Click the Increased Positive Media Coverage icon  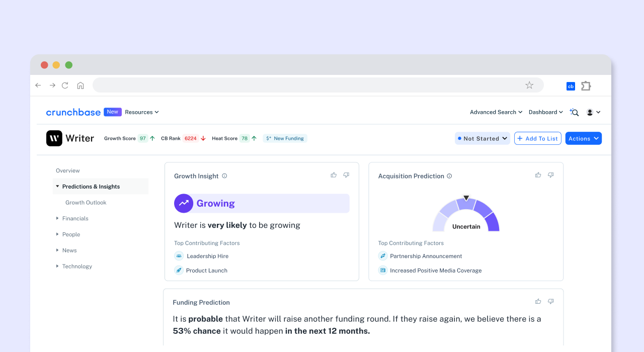click(x=383, y=270)
